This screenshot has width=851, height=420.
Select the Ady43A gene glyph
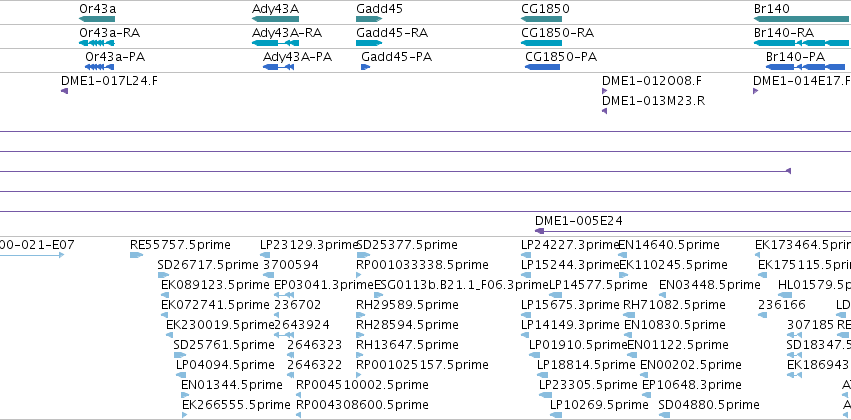tap(275, 20)
